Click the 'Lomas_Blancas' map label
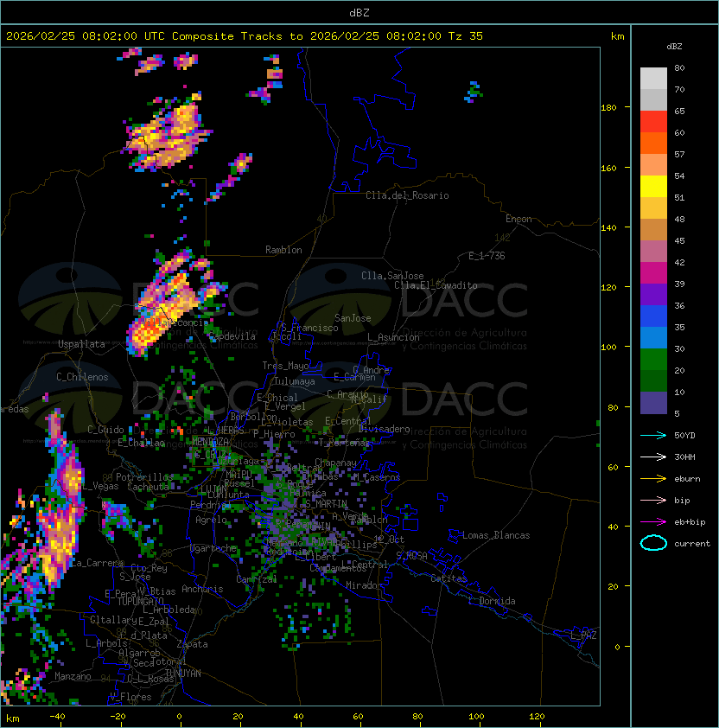 pyautogui.click(x=496, y=535)
